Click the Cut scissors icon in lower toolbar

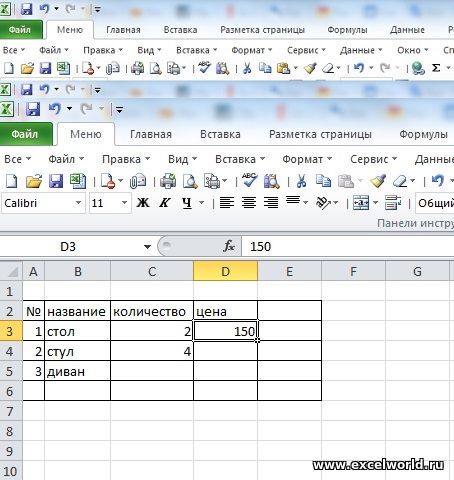tap(302, 182)
